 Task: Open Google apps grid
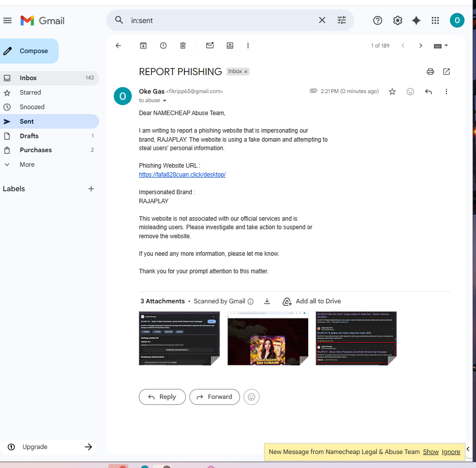(435, 21)
